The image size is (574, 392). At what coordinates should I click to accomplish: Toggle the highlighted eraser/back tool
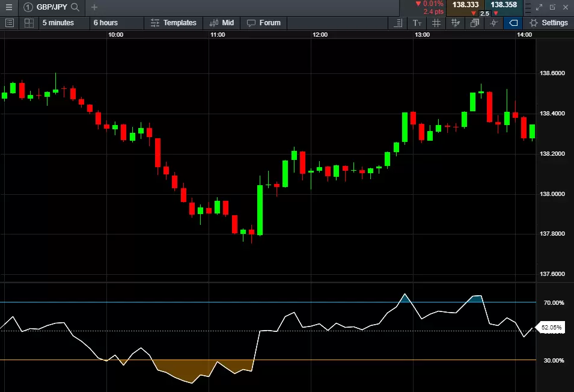tap(513, 23)
